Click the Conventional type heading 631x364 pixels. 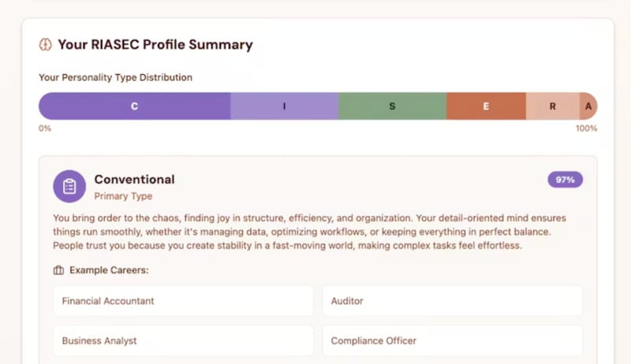(134, 180)
